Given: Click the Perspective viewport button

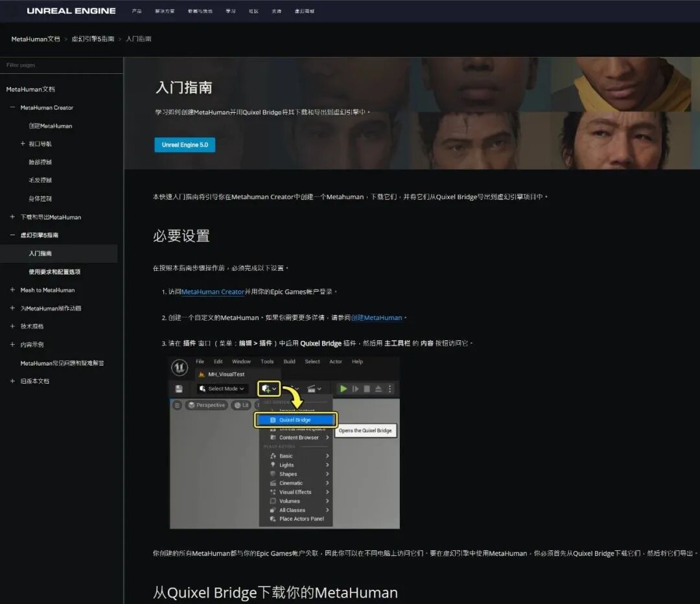Looking at the screenshot, I should pos(206,405).
